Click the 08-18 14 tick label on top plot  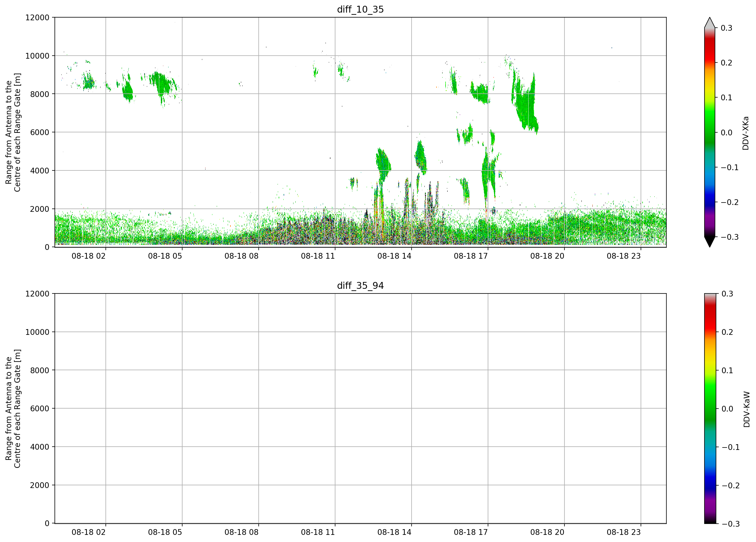394,256
